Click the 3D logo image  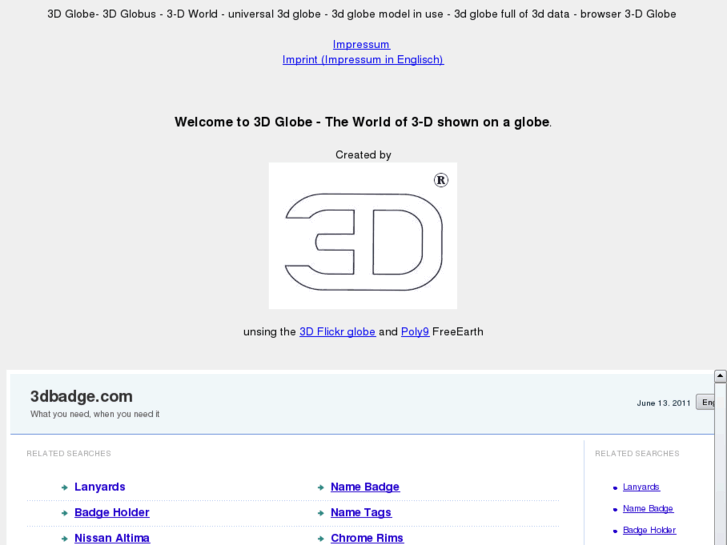(x=363, y=236)
